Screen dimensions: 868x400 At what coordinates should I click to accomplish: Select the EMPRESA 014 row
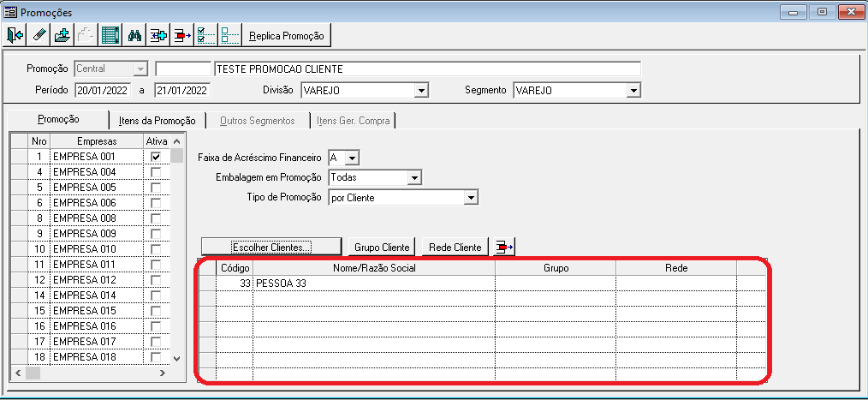[x=91, y=296]
